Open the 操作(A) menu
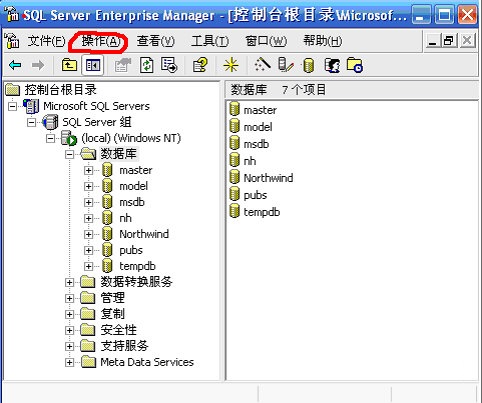This screenshot has width=482, height=403. [x=101, y=41]
